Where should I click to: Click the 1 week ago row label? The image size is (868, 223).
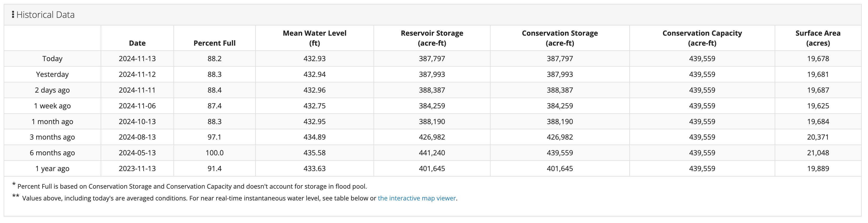[x=52, y=106]
